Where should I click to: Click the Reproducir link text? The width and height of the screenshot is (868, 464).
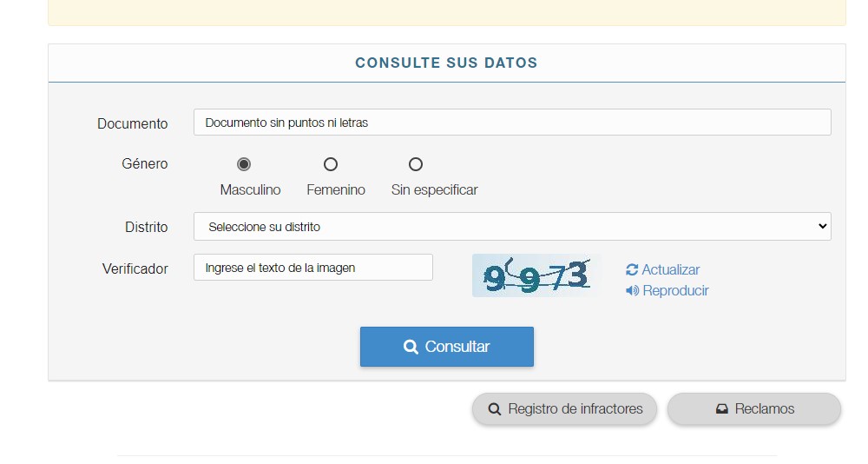pos(675,291)
